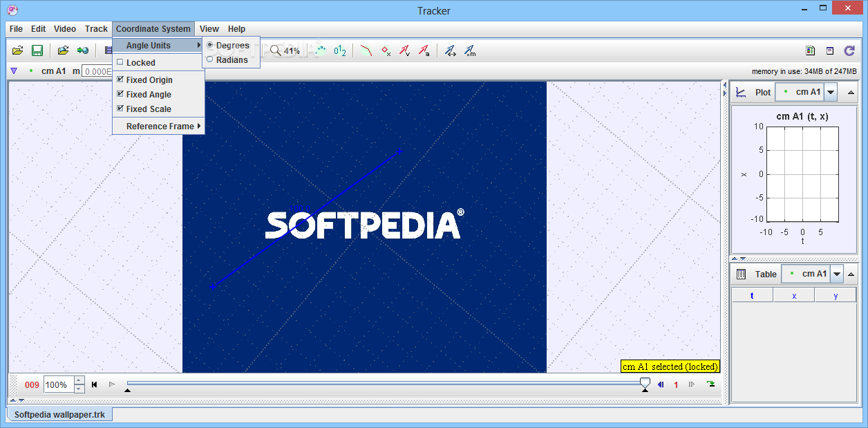Screen dimensions: 868x428
Task: Click the t column header
Action: coord(752,295)
